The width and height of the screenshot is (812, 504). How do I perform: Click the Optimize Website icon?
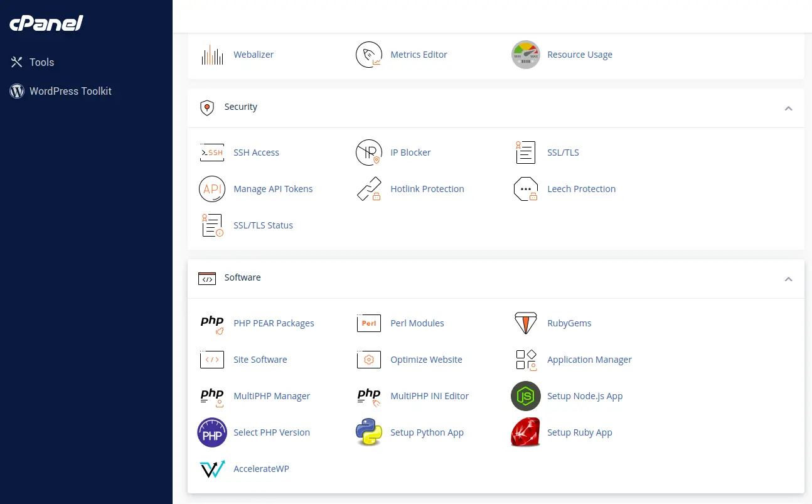(369, 360)
